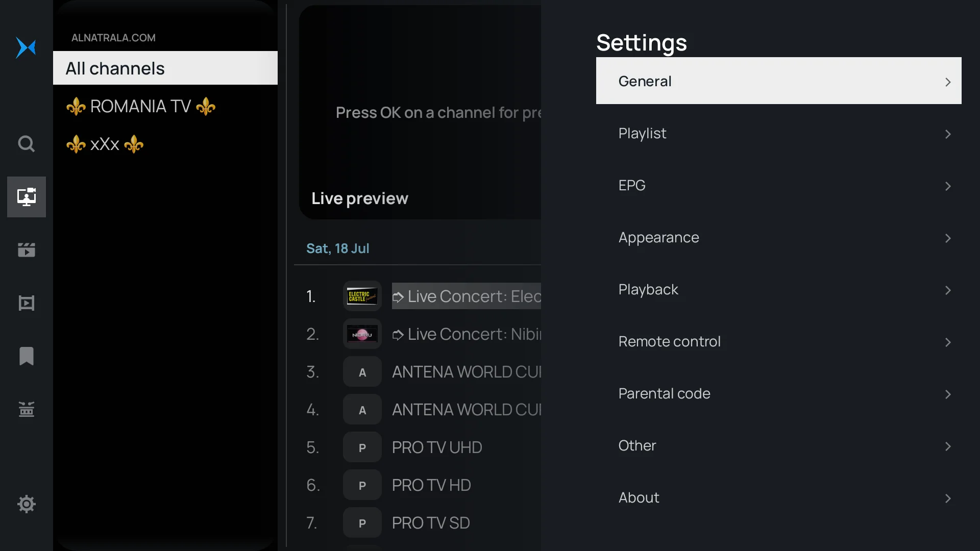Open the Favorites bookmark icon

(26, 356)
